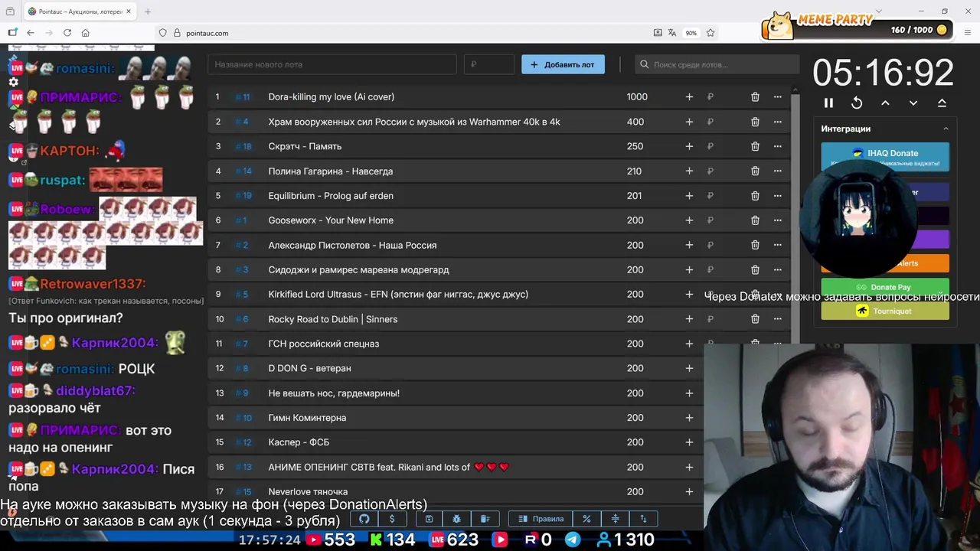Pause the auction timer
Image resolution: width=980 pixels, height=551 pixels.
(828, 103)
